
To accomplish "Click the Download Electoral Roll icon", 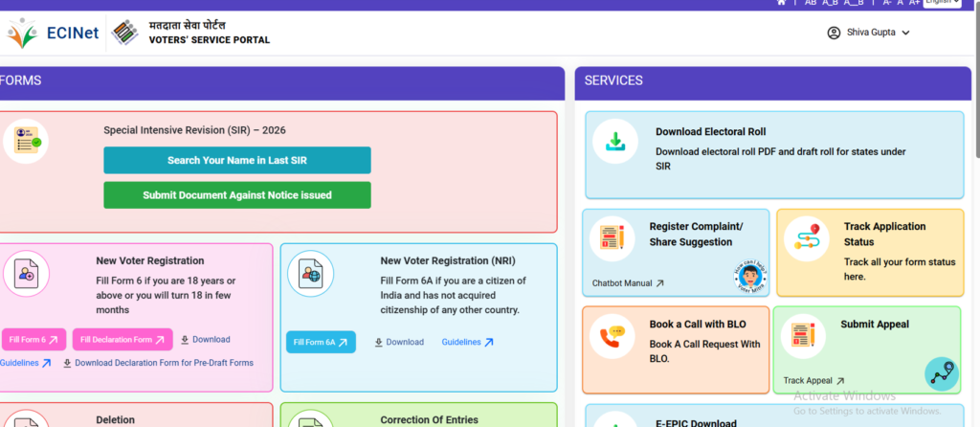I will pyautogui.click(x=614, y=143).
